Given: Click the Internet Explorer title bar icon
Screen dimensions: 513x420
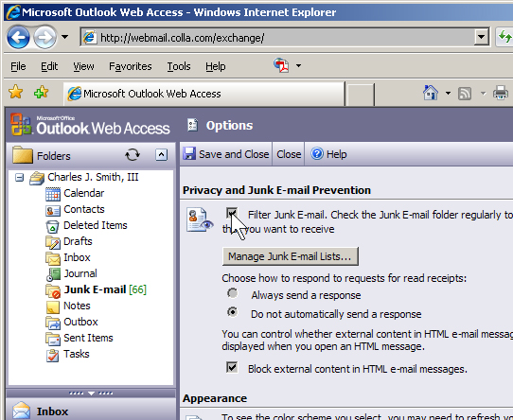Looking at the screenshot, I should pos(13,12).
